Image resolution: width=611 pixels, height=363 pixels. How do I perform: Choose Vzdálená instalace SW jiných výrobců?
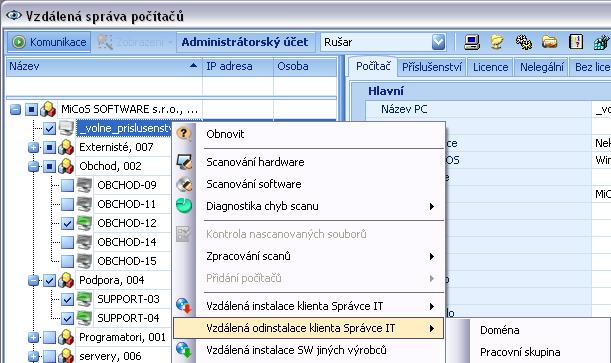309,350
